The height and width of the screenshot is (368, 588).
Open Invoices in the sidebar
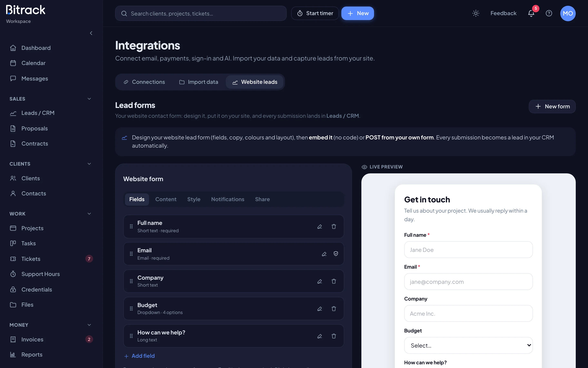tap(51, 339)
